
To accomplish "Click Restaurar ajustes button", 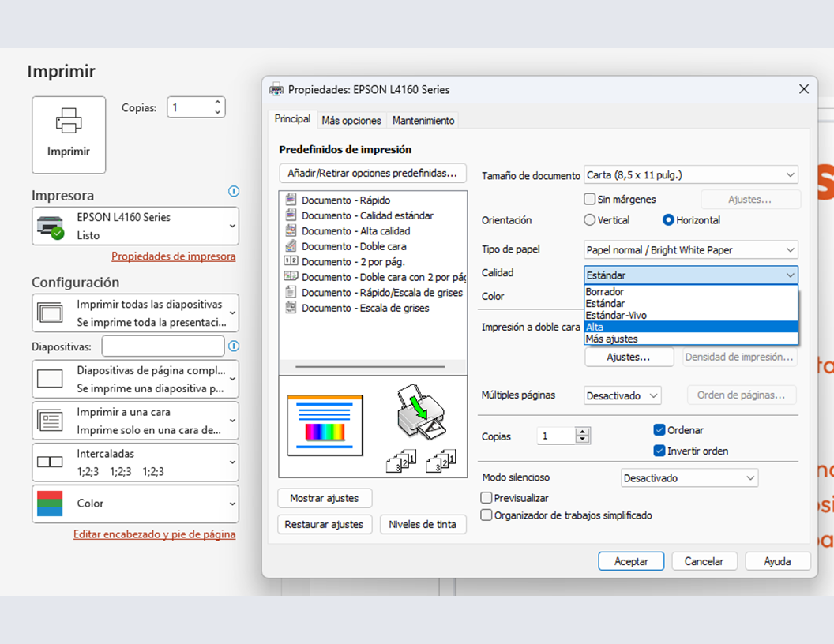I will (x=324, y=525).
